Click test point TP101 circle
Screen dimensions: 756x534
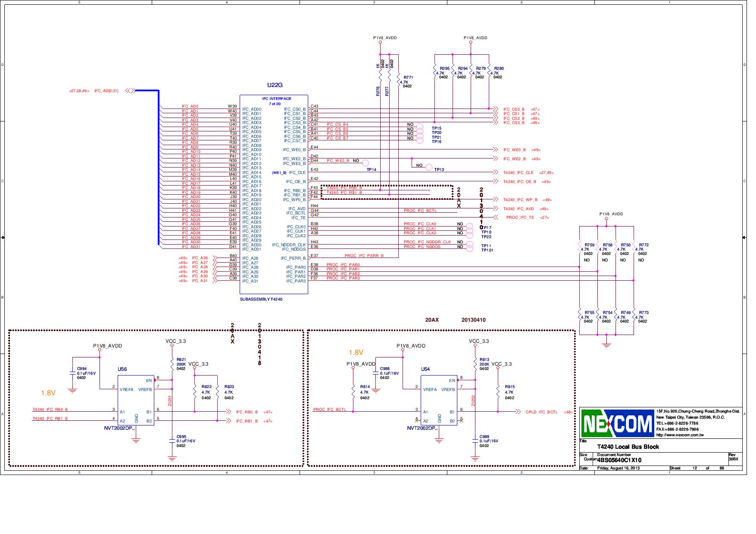coord(470,248)
